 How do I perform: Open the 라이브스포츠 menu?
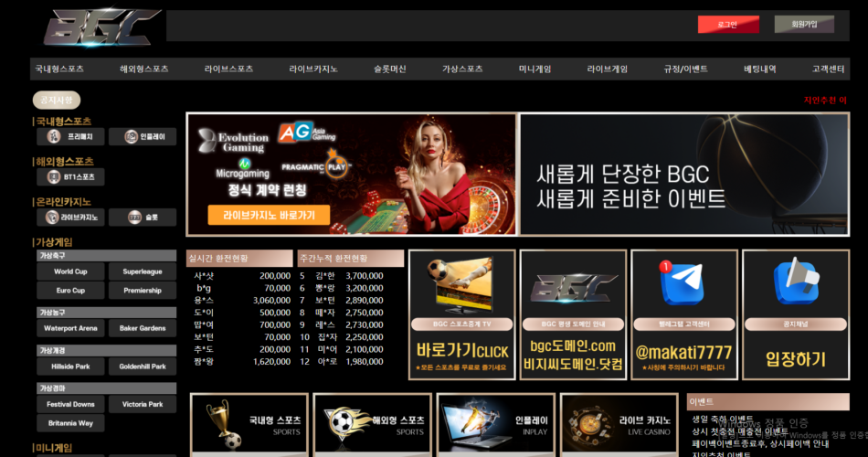[x=228, y=69]
